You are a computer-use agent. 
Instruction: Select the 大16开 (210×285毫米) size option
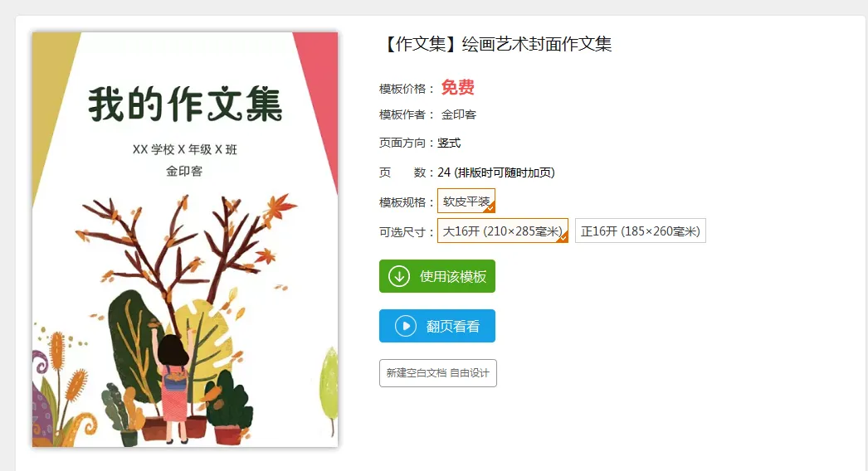[x=503, y=231]
